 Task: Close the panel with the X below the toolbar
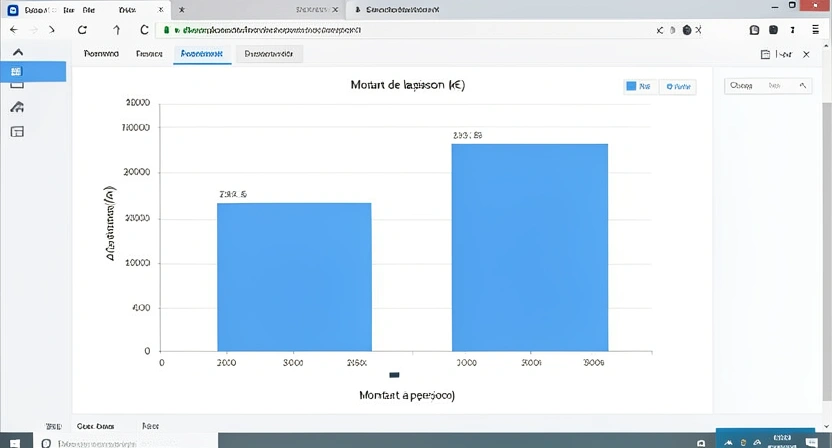[806, 54]
